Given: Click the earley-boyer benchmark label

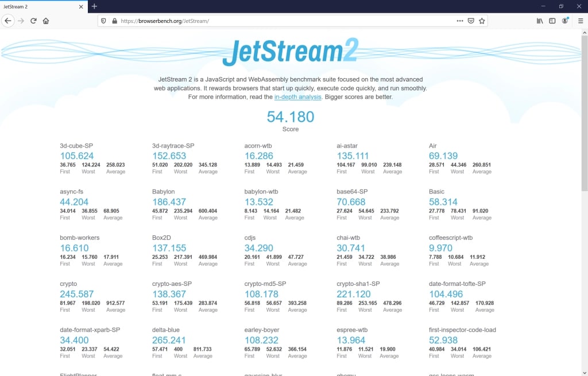Looking at the screenshot, I should pos(262,330).
